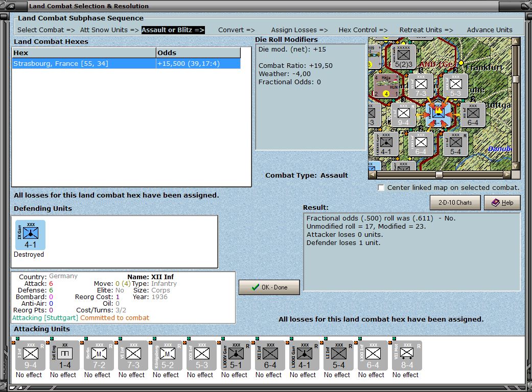
Task: Open the 2-D-10 Charts
Action: (455, 203)
